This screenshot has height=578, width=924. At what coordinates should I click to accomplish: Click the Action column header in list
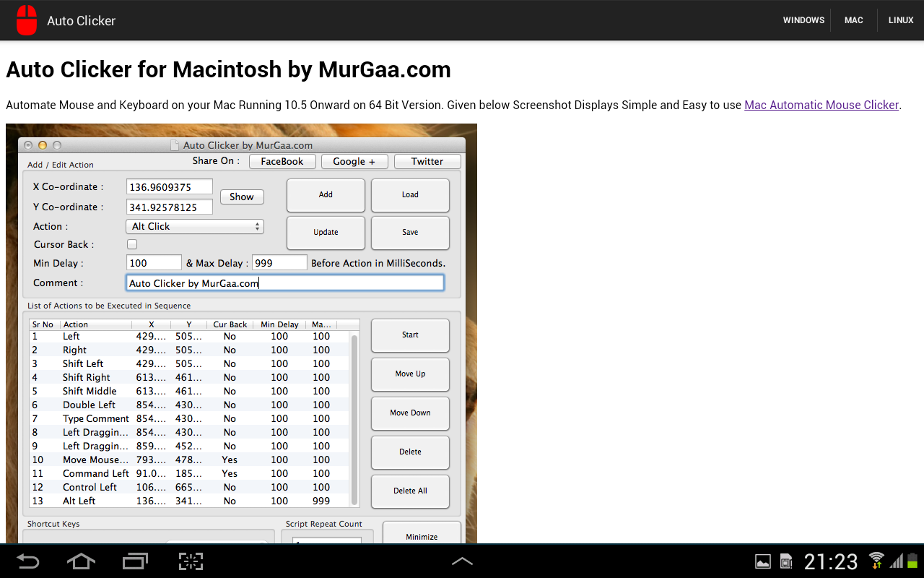click(x=96, y=324)
